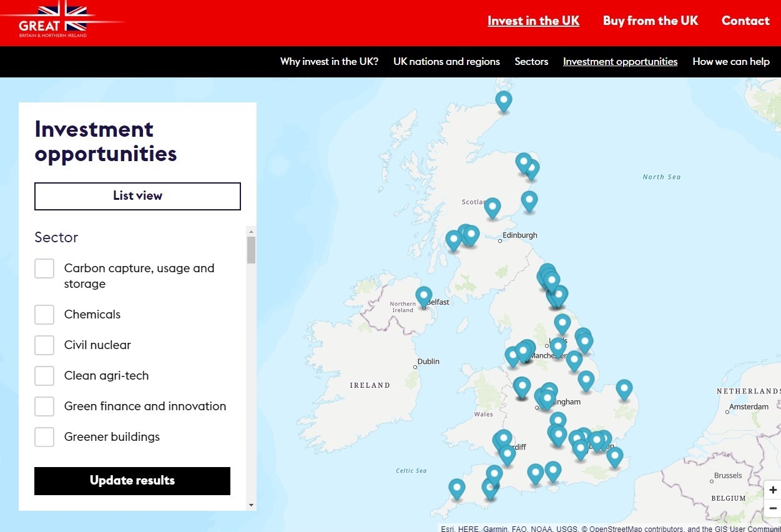Switch to List view
The height and width of the screenshot is (532, 781).
click(137, 196)
